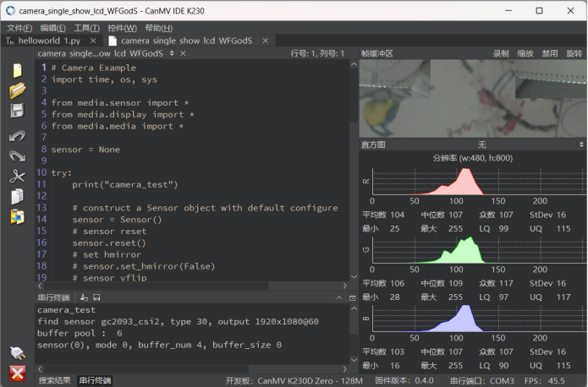Click the Save file floppy icon
This screenshot has height=387, width=588.
[17, 111]
